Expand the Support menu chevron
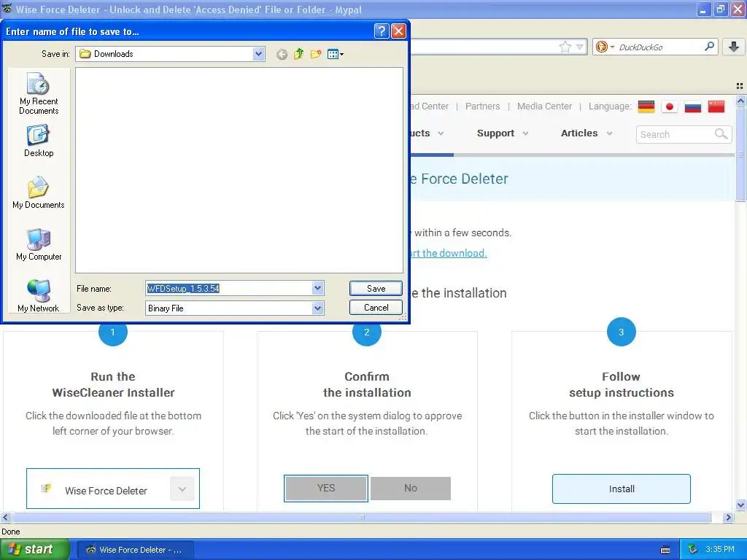Viewport: 747px width, 560px height. [x=525, y=134]
